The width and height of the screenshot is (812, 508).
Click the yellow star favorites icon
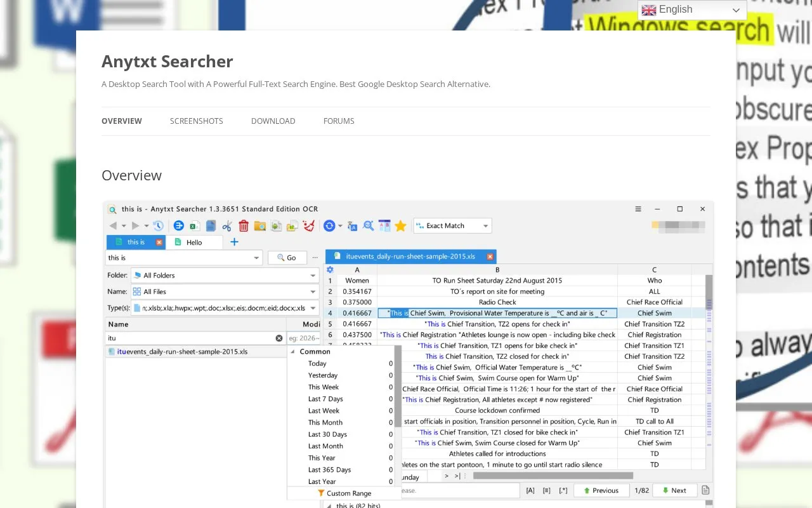(x=400, y=226)
